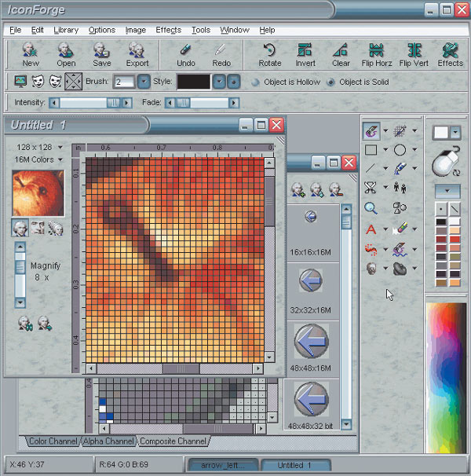Select Object is Solid option

coord(358,82)
